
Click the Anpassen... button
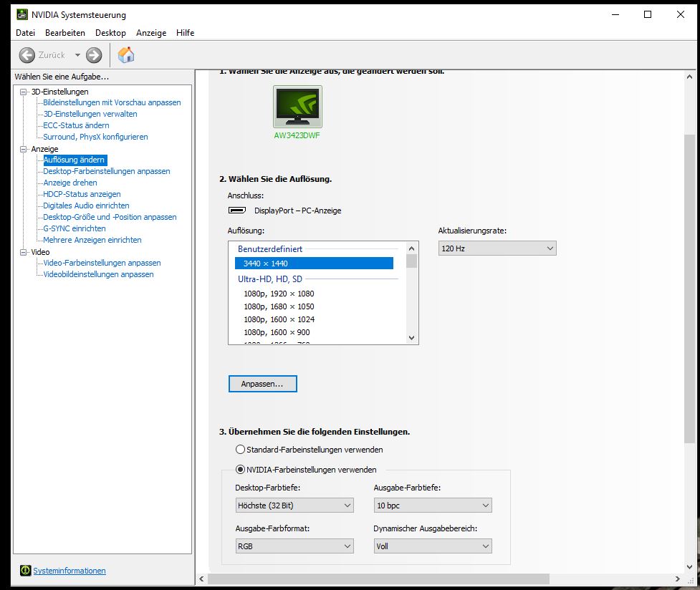point(262,384)
